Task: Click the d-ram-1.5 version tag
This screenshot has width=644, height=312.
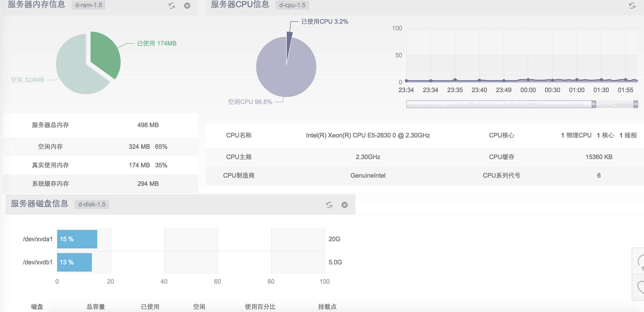Action: click(88, 5)
